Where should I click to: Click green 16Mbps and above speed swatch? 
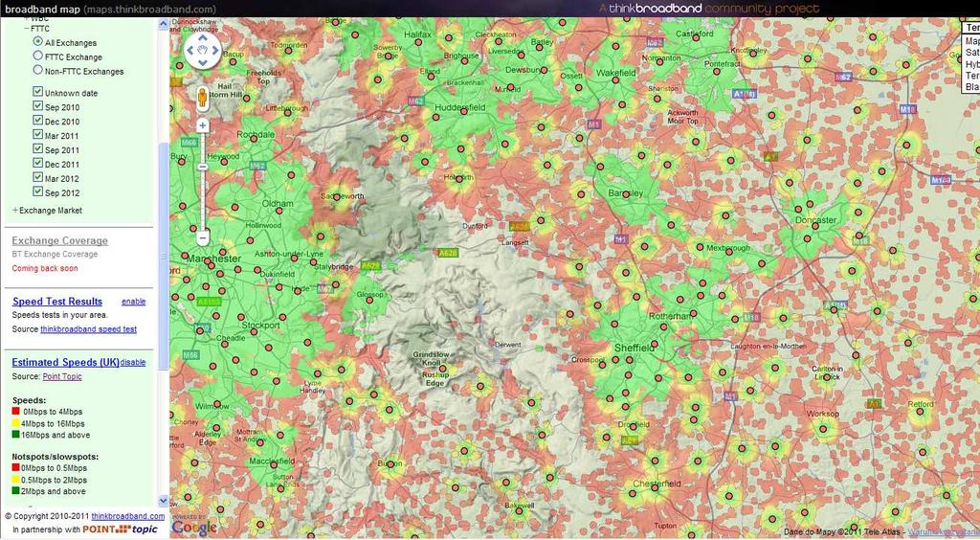tap(15, 435)
